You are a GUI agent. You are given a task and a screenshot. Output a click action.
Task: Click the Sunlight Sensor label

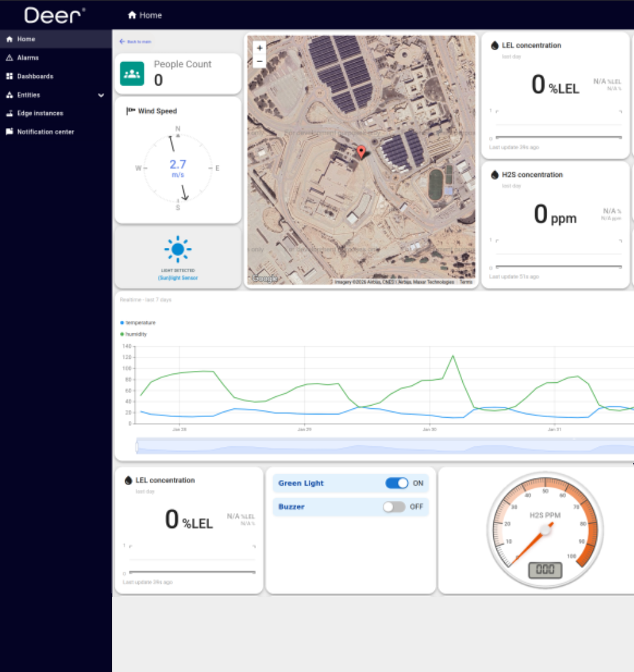point(178,278)
